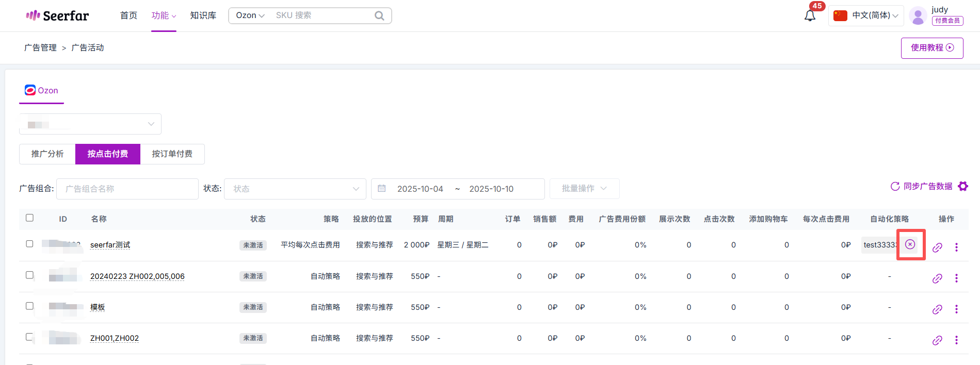Open the 批量操作 dropdown
This screenshot has width=980, height=365.
click(584, 189)
